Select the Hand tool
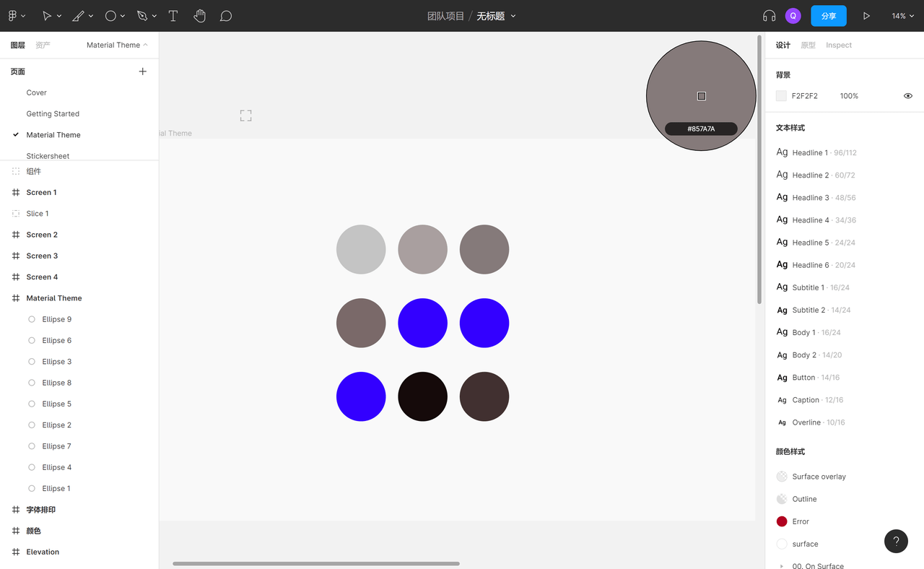Viewport: 924px width, 569px height. [200, 16]
